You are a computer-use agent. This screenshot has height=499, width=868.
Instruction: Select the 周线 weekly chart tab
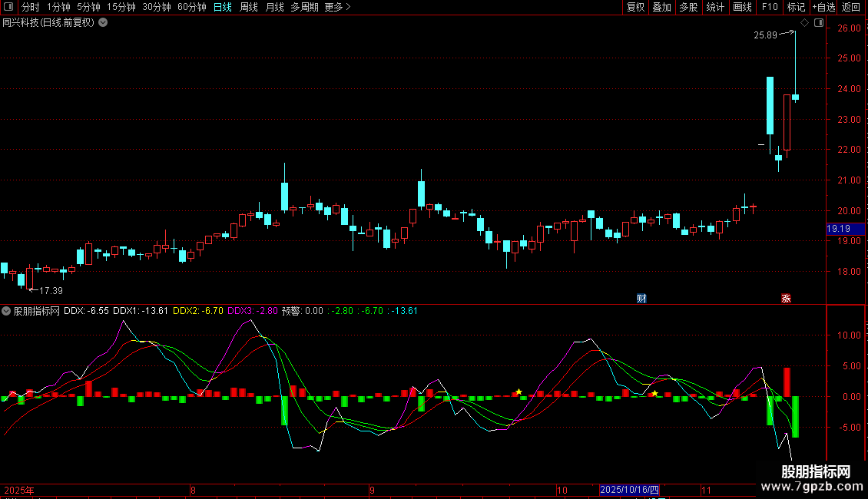(x=249, y=7)
